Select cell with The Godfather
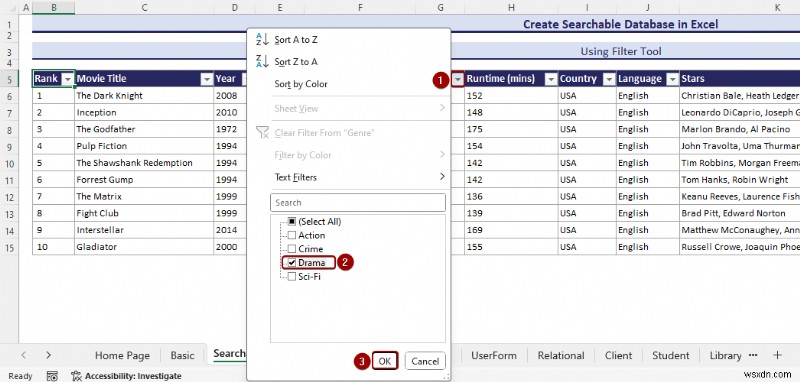 (144, 129)
